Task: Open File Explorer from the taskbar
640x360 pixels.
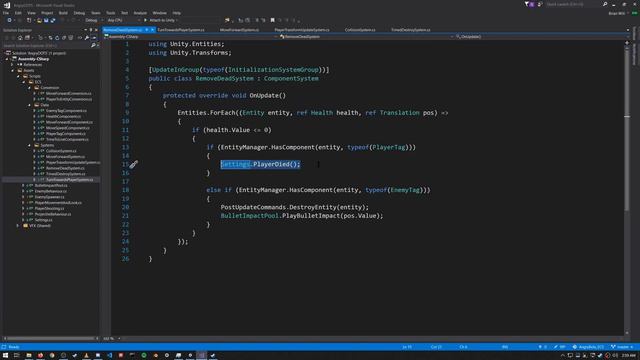Action: [29, 356]
